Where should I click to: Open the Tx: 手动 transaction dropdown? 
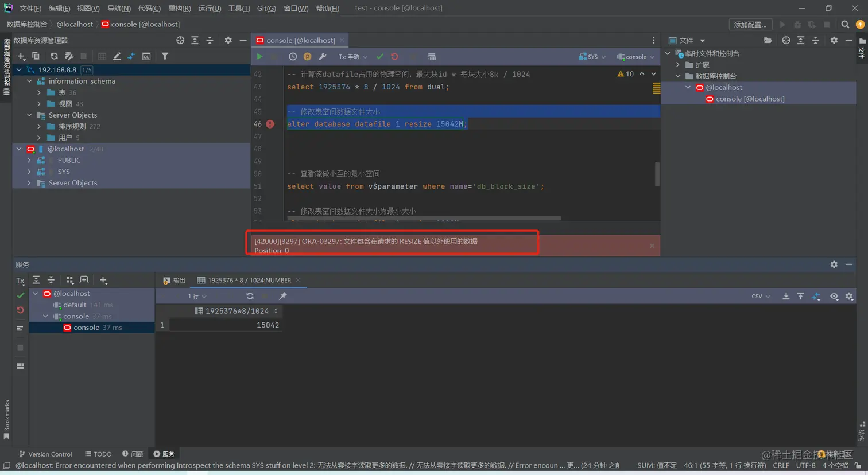pos(352,57)
